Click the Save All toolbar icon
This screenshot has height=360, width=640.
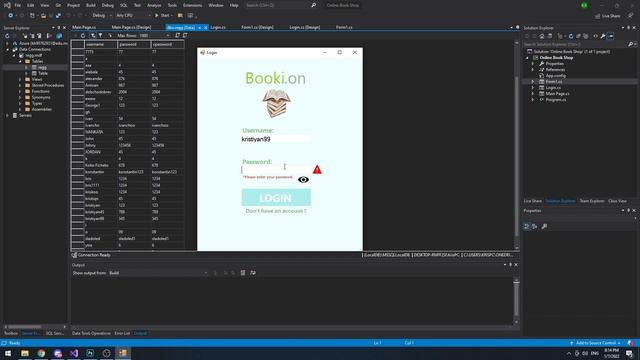[x=58, y=15]
